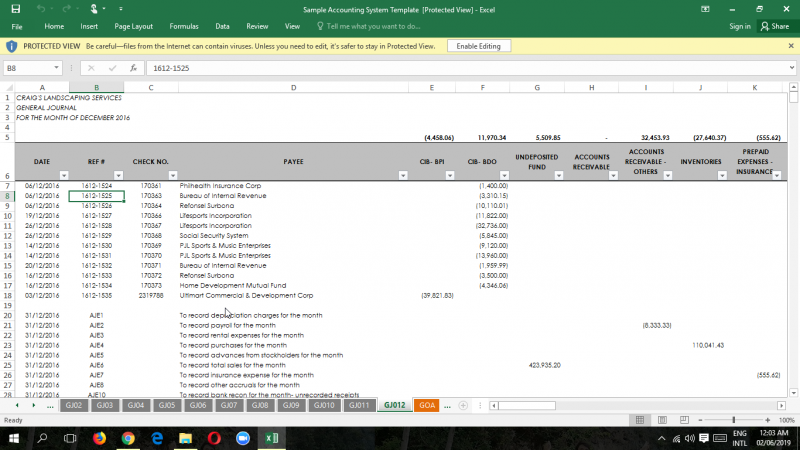The width and height of the screenshot is (800, 450).
Task: Switch to the GOA sheet tab
Action: pyautogui.click(x=427, y=405)
